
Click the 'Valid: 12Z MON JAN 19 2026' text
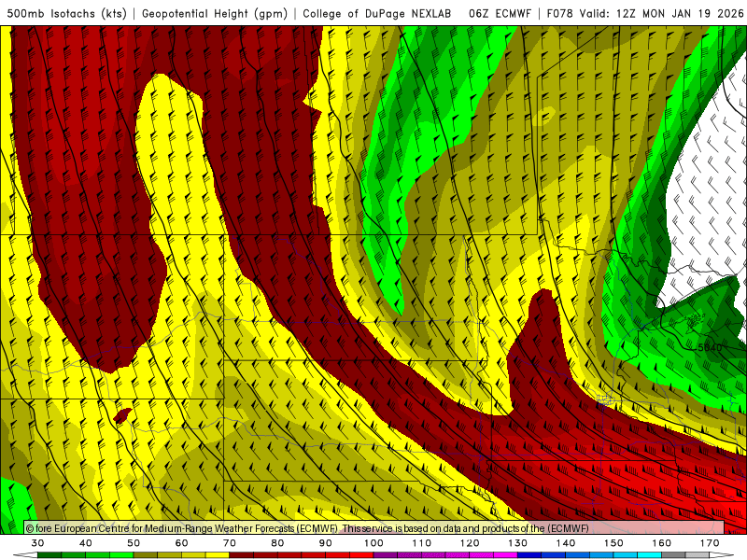[x=661, y=14]
